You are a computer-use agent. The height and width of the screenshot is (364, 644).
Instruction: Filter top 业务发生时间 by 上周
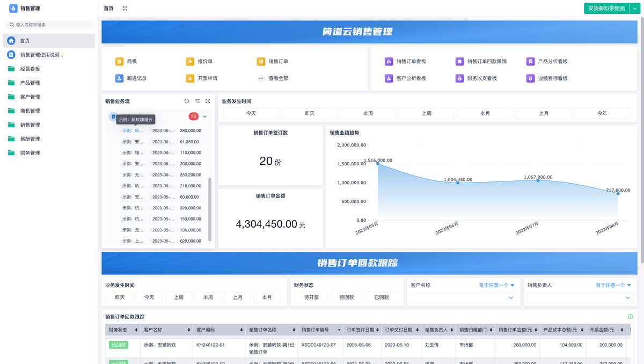click(x=427, y=113)
